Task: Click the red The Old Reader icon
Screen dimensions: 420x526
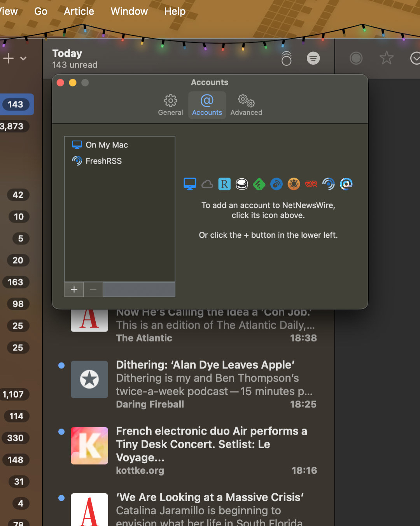Action: [311, 184]
